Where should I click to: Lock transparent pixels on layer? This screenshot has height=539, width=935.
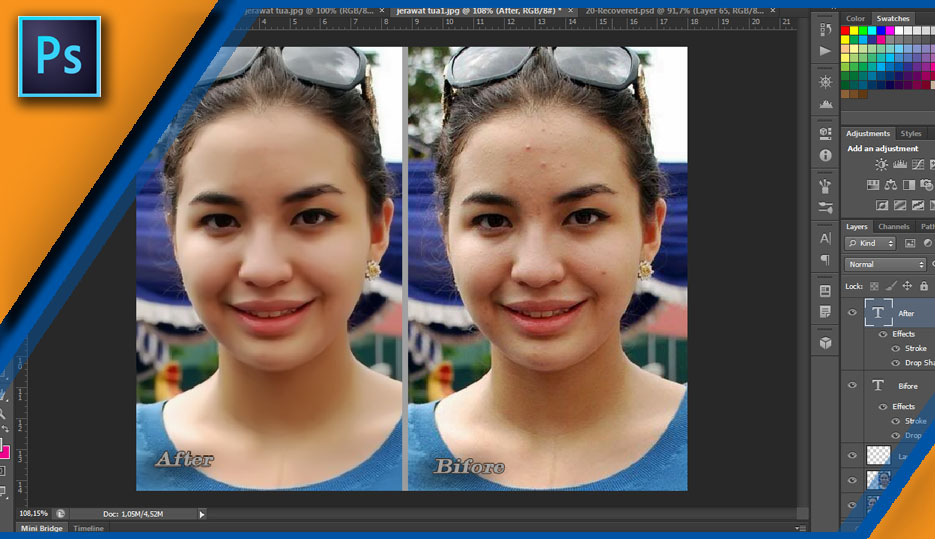(874, 286)
